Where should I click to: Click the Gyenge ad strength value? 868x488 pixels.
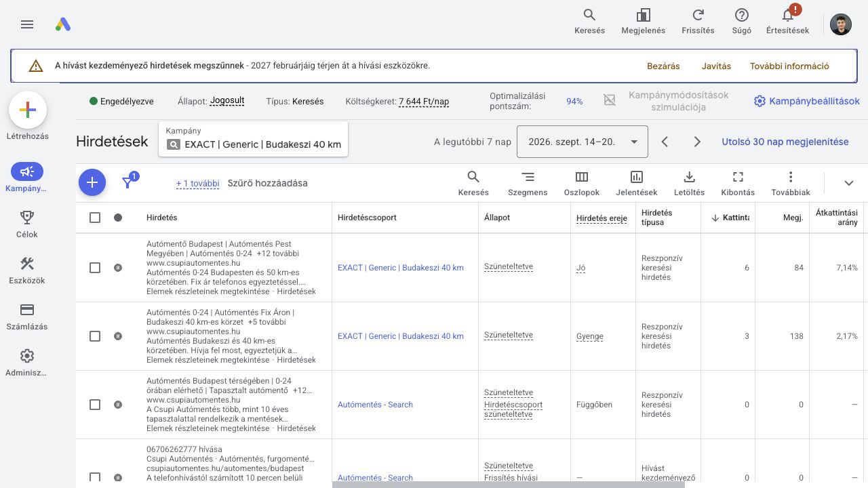[589, 337]
